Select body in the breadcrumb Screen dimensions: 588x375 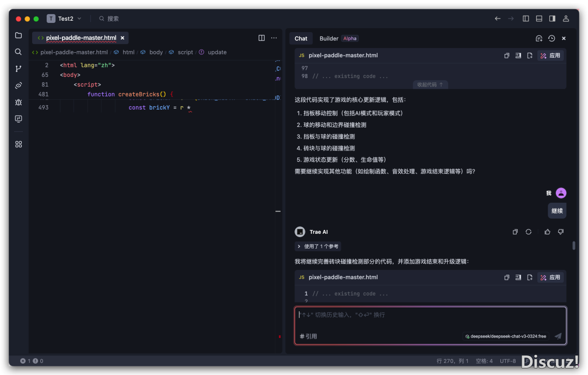156,52
